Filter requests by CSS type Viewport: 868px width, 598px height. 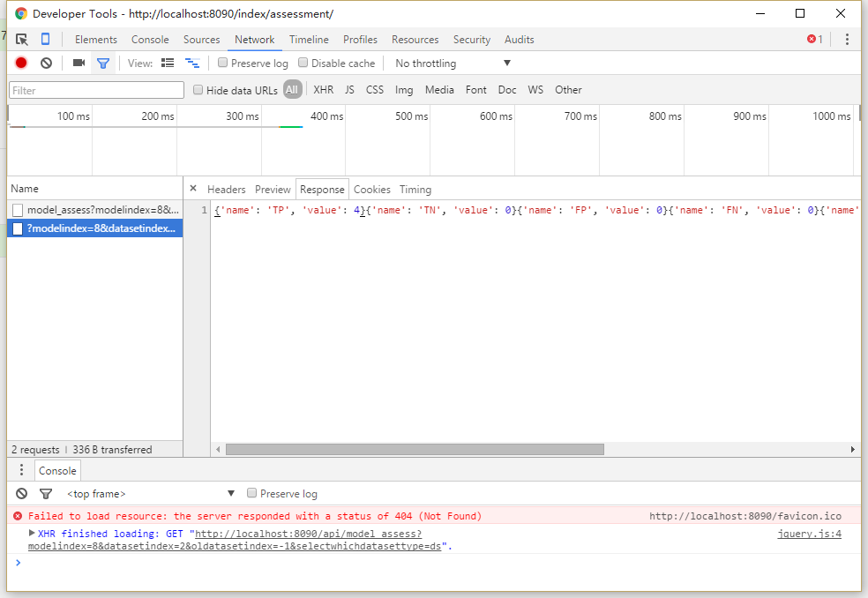[375, 90]
